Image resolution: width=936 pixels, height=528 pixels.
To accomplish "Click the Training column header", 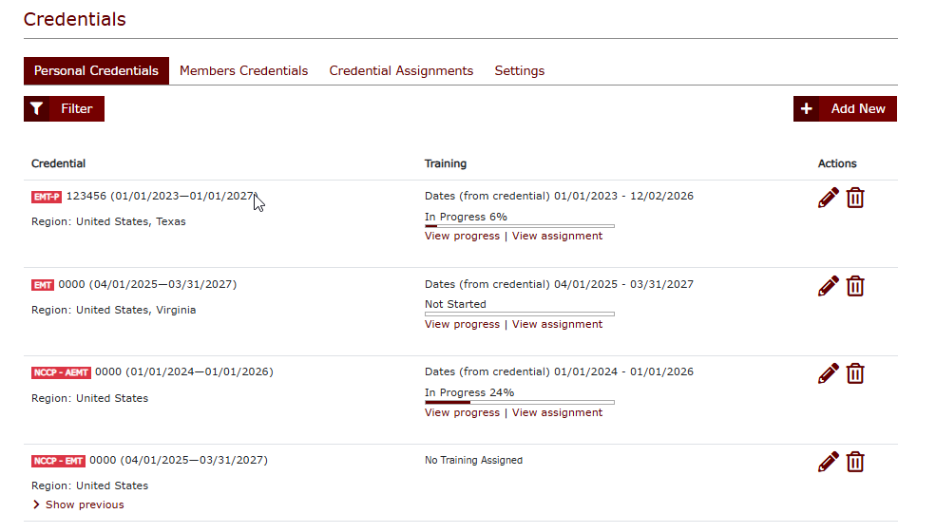I will [x=445, y=163].
